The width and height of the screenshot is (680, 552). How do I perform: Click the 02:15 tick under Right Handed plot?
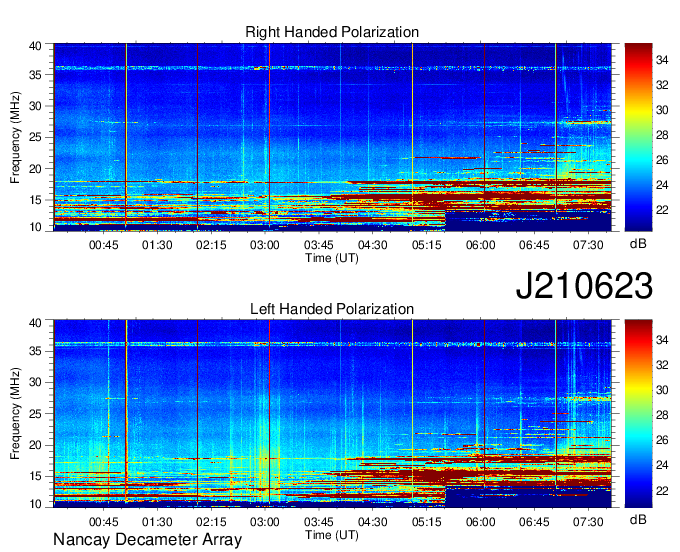(211, 245)
